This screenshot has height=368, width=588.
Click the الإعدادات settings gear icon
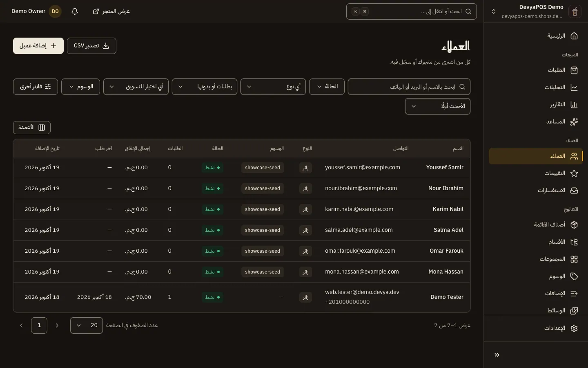tap(574, 328)
